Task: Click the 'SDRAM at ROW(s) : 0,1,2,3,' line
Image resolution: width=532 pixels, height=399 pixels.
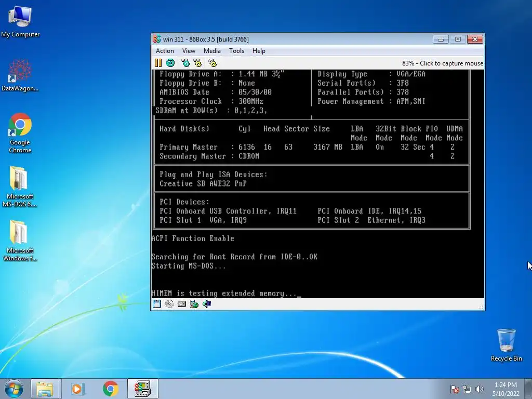Action: 211,110
